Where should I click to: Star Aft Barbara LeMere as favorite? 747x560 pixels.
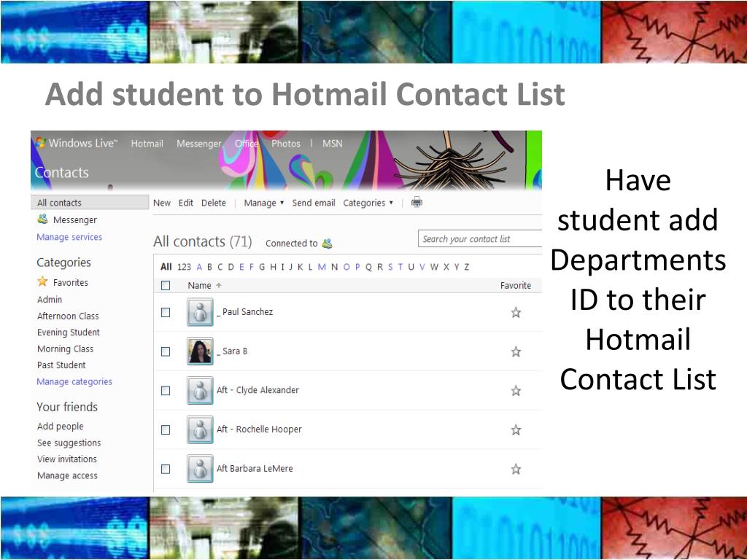point(516,469)
